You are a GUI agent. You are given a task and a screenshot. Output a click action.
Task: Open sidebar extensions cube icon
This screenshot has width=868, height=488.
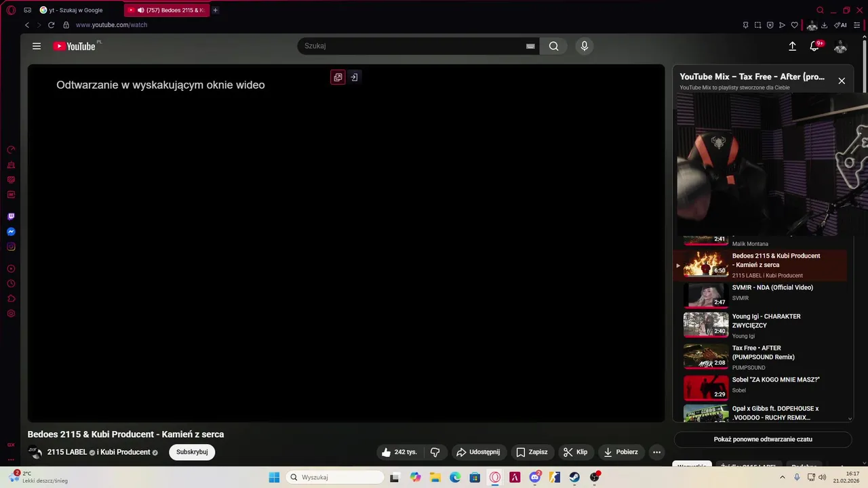pyautogui.click(x=11, y=299)
